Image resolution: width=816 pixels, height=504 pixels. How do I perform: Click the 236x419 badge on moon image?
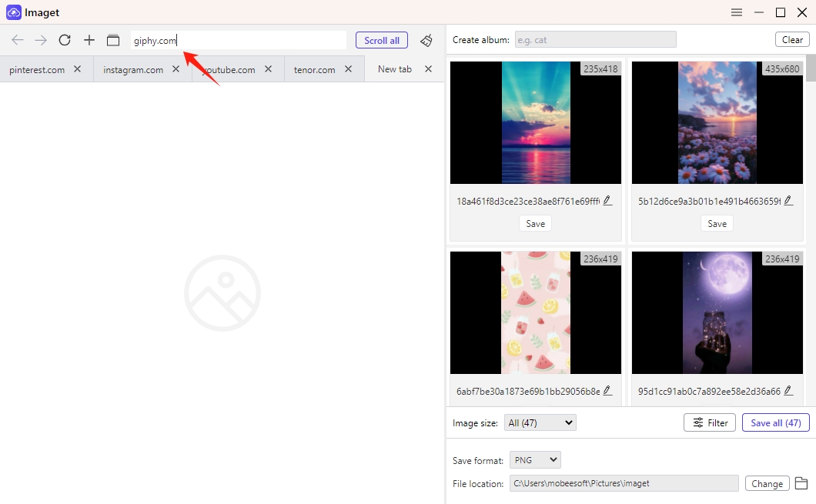pyautogui.click(x=782, y=259)
